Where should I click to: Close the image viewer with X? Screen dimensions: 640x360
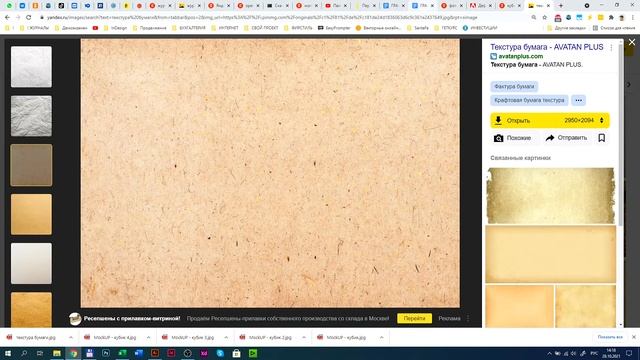click(632, 42)
